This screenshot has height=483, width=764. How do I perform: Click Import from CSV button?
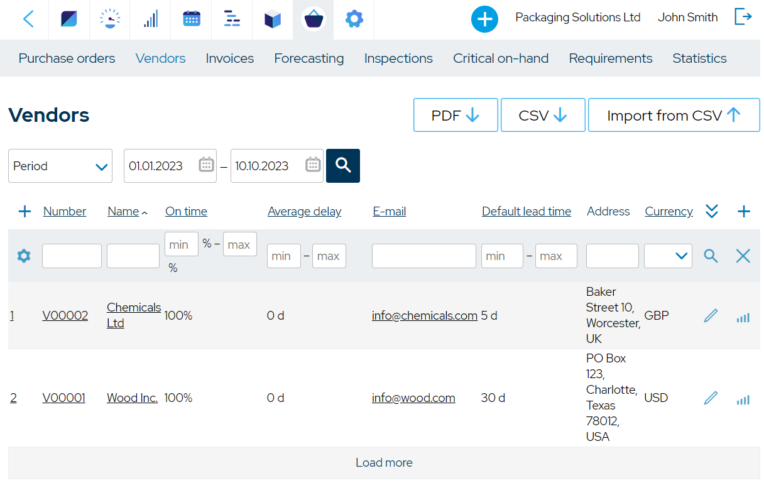tap(674, 115)
